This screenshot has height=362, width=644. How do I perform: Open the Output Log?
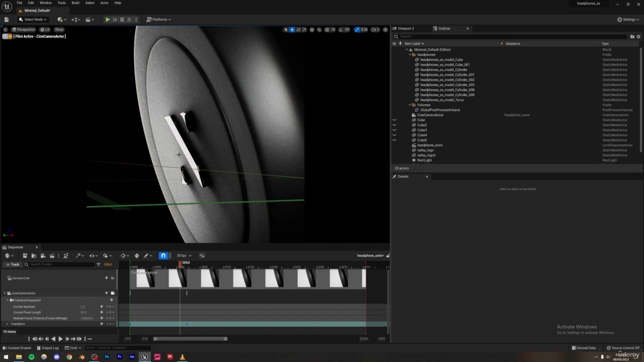(47, 348)
